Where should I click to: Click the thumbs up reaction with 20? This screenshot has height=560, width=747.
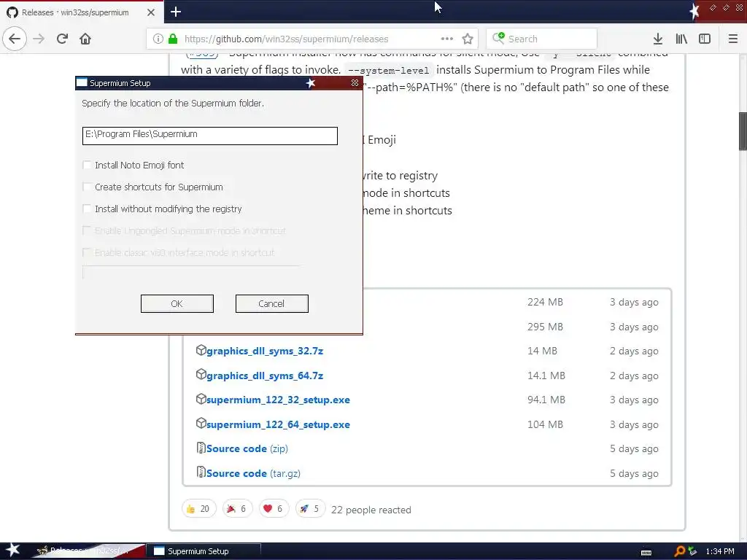click(198, 509)
